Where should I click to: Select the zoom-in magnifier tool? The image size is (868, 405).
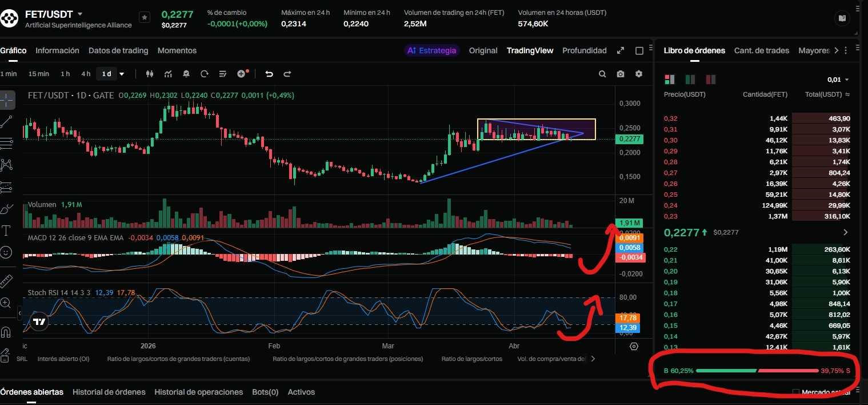[x=7, y=303]
